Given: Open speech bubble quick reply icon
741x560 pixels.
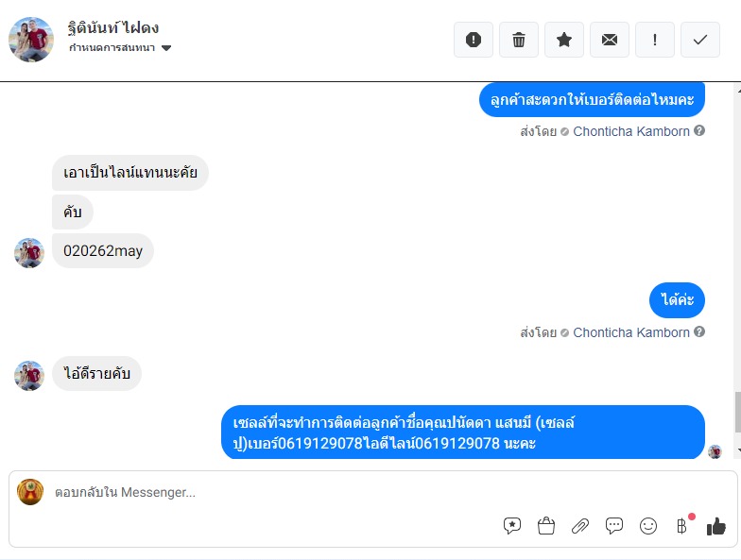Looking at the screenshot, I should (x=614, y=525).
